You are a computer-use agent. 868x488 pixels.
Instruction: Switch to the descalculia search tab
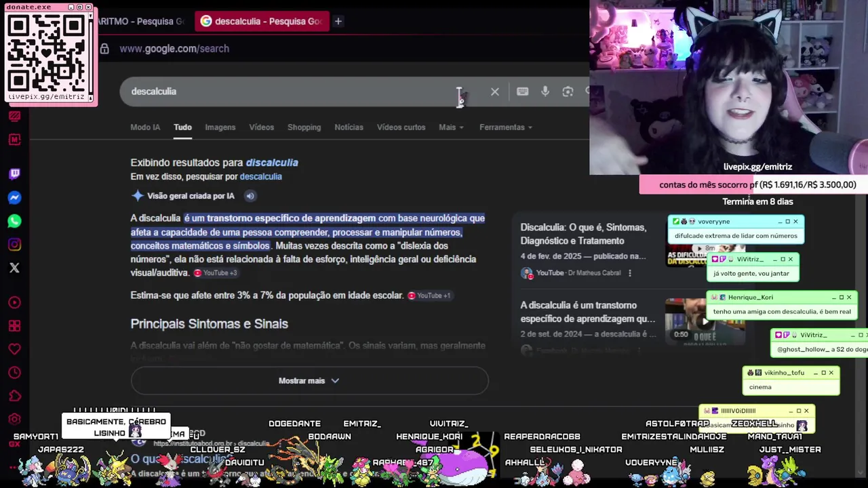(x=261, y=21)
